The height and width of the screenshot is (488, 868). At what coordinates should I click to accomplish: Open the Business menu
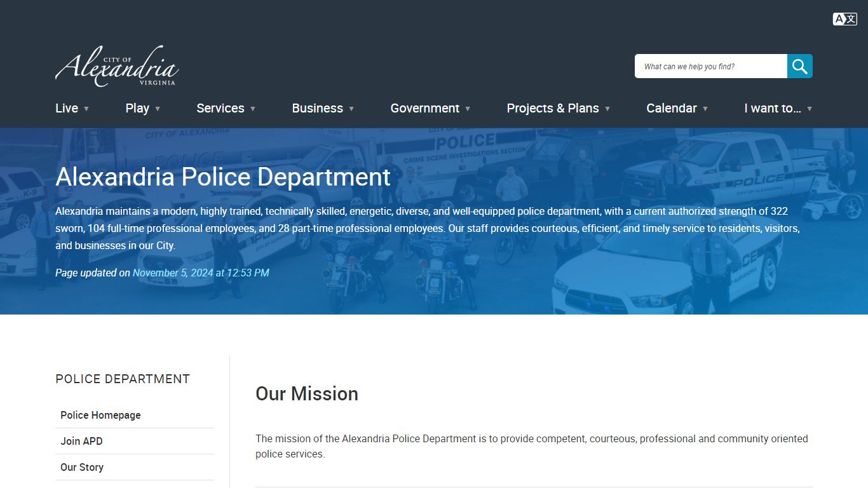click(317, 108)
